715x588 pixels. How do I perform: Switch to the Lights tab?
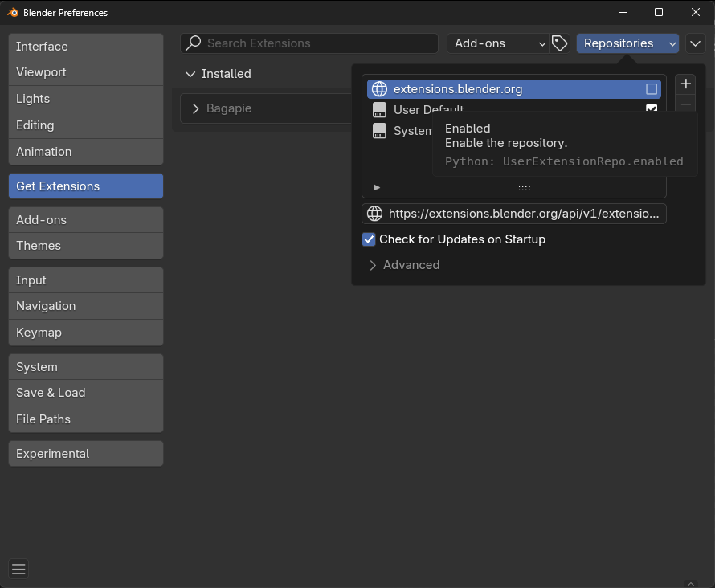pyautogui.click(x=86, y=99)
